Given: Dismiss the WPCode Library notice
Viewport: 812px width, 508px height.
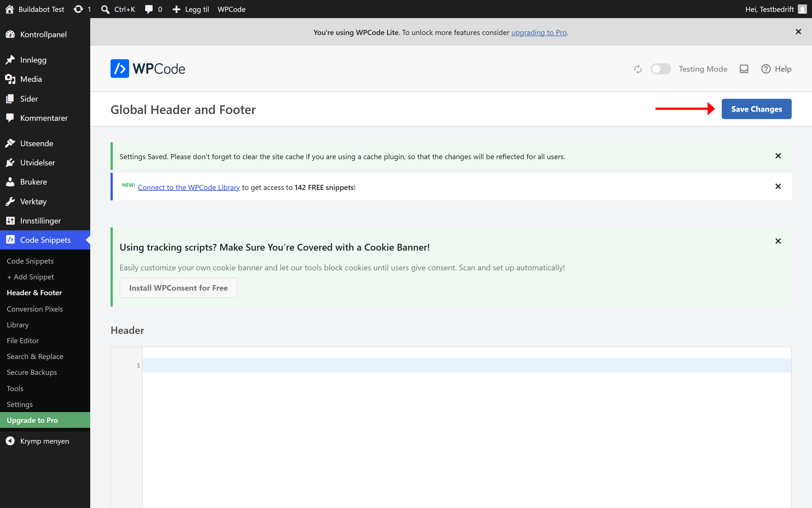Looking at the screenshot, I should 778,187.
